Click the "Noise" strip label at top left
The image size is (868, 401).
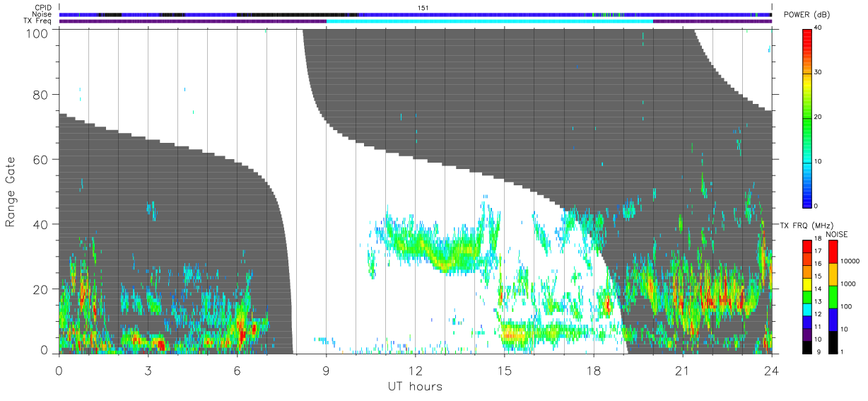point(42,14)
